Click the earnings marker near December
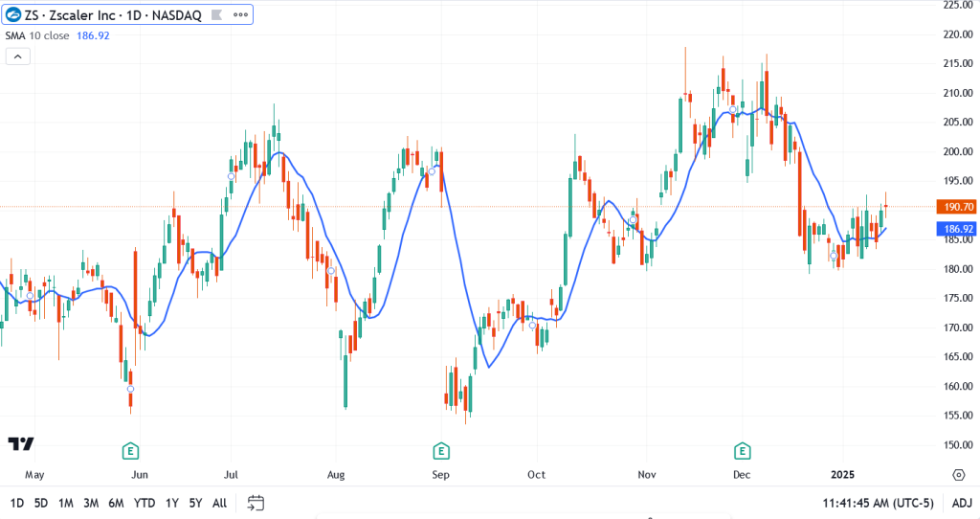Screen dimensions: 980x519 point(741,450)
